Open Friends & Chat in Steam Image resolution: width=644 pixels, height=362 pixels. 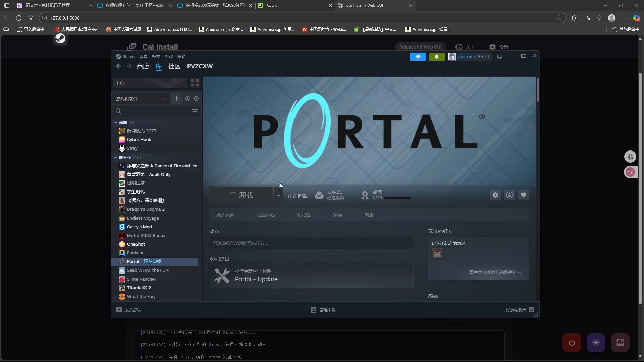pyautogui.click(x=520, y=310)
